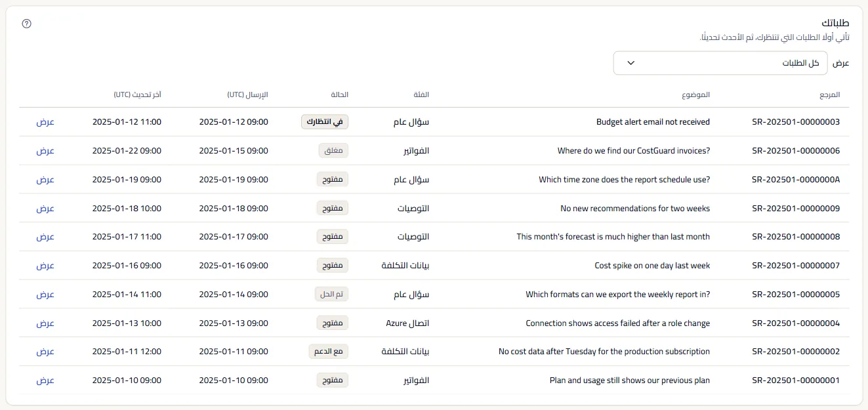Click subject Cost spike on one day last week
Screen dimensions: 868x410
[652, 266]
